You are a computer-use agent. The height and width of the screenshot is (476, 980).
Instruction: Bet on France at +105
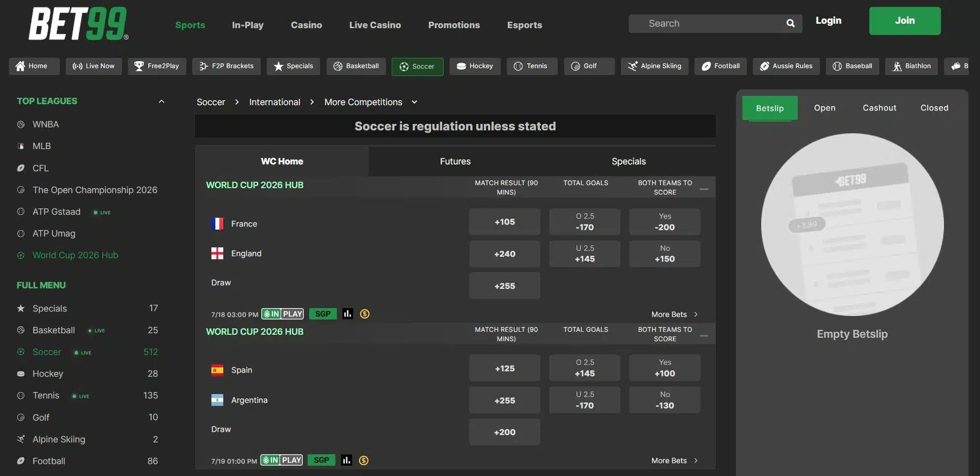click(504, 222)
